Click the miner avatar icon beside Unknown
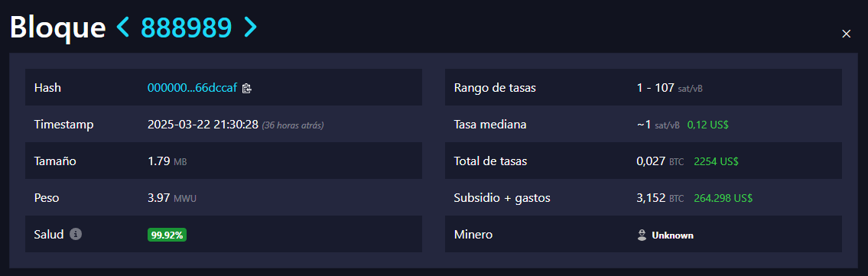Screen dimensions: 868x276 tap(642, 235)
